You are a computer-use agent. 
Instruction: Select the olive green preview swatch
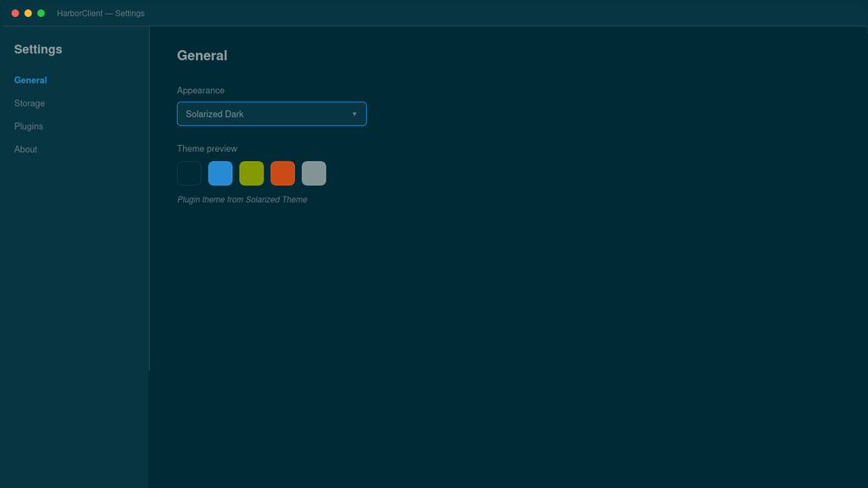coord(251,173)
